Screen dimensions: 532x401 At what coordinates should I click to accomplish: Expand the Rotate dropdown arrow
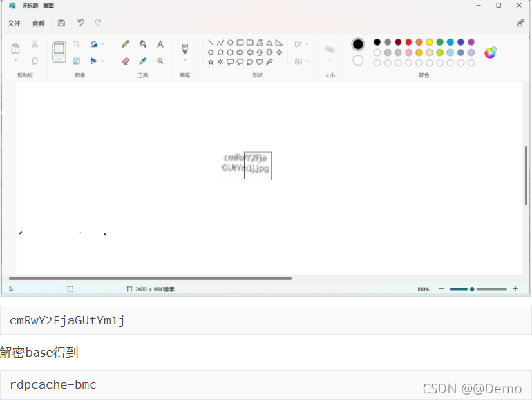pos(103,43)
